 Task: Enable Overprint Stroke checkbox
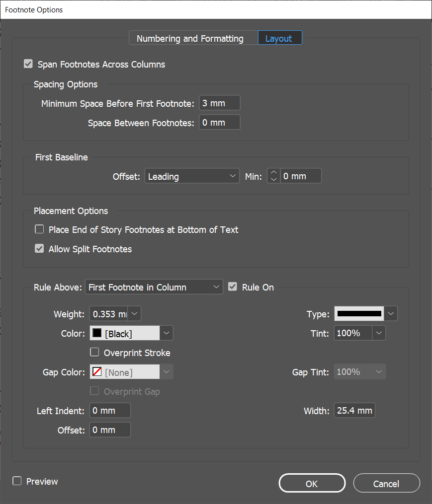pos(94,353)
